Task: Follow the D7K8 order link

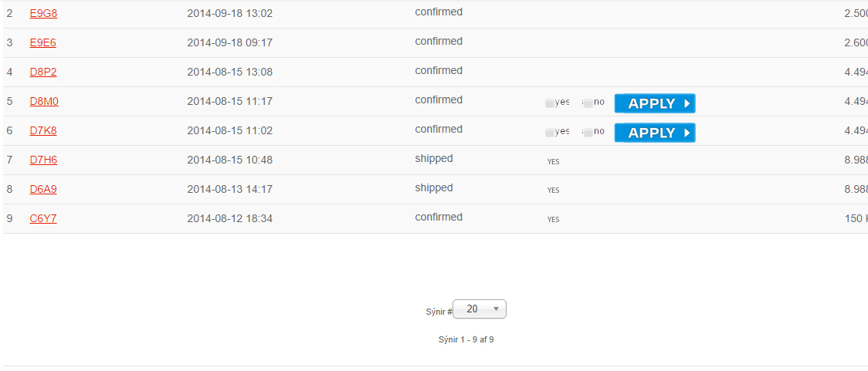Action: click(x=43, y=130)
